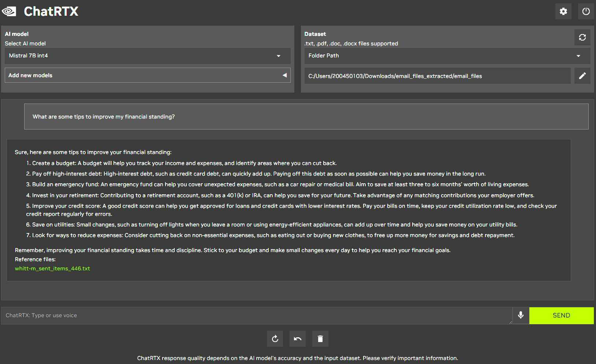
Task: Open ChatRTX settings gear
Action: (563, 11)
